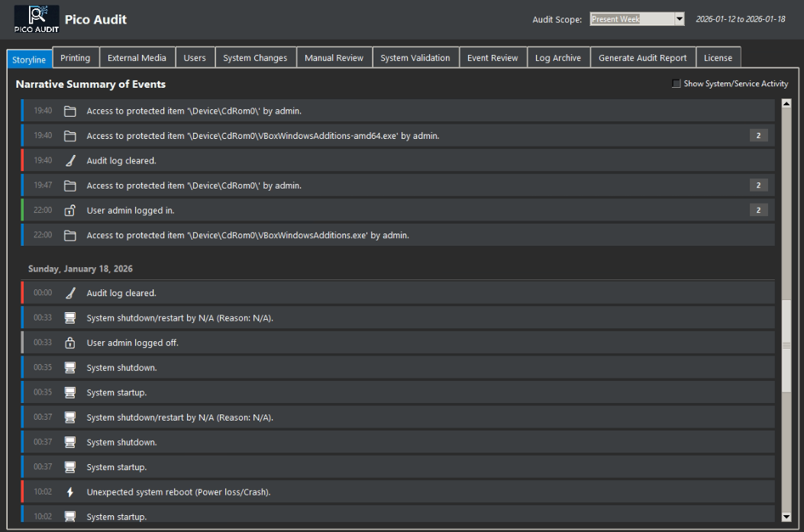Viewport: 804px width, 532px height.
Task: Click the folder icon on VBoxWindowsAdditions.exe event
Action: [69, 234]
